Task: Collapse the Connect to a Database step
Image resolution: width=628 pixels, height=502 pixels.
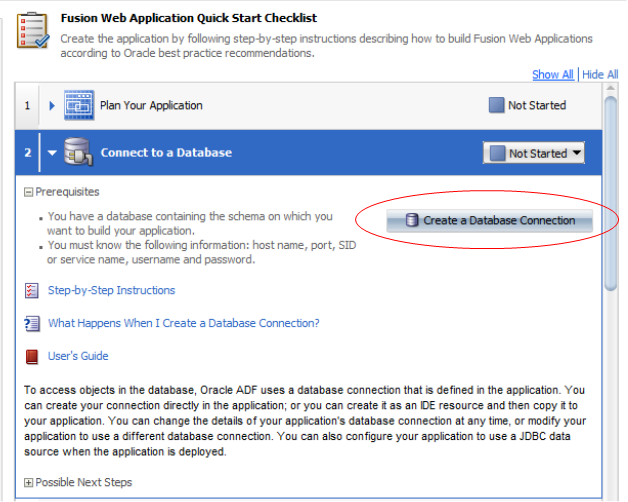Action: pos(52,153)
